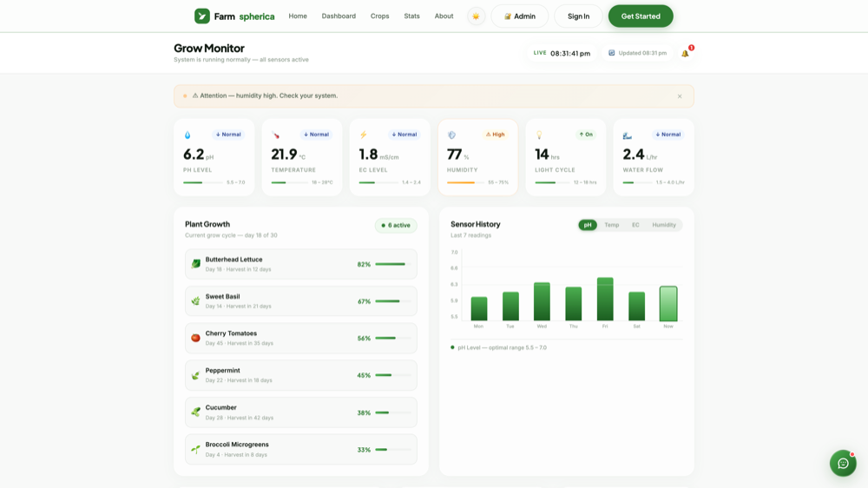
Task: Open the About page
Action: coord(444,16)
